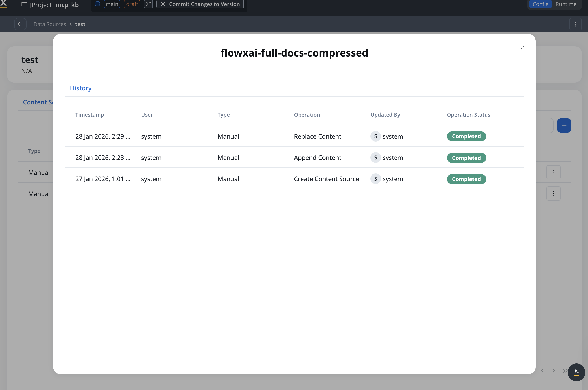Click the project folder icon

pos(24,4)
